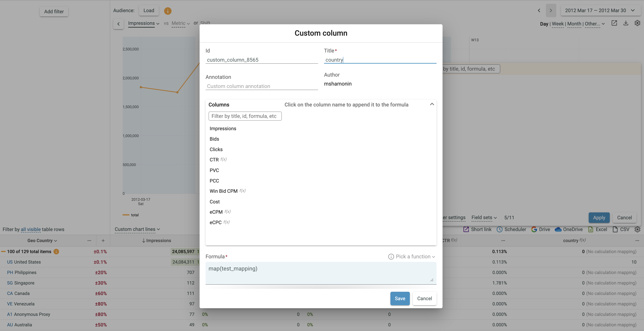
Task: Click the orange Audience info icon
Action: (167, 11)
